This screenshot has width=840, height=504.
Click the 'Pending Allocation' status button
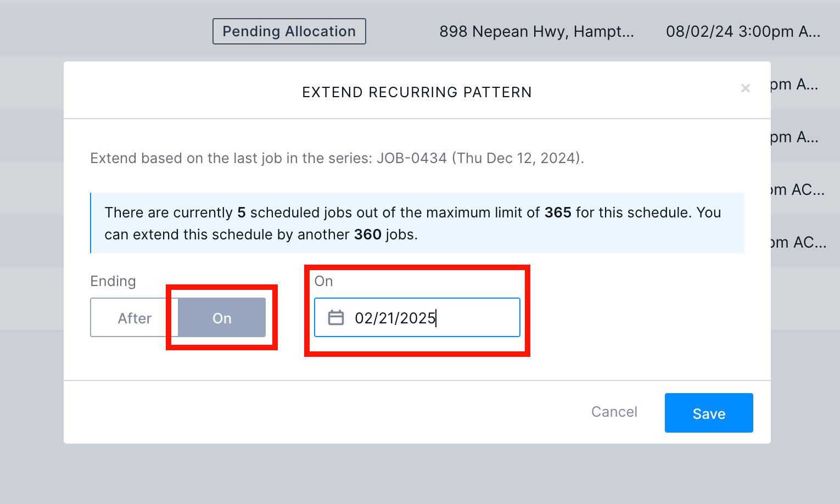pyautogui.click(x=289, y=31)
